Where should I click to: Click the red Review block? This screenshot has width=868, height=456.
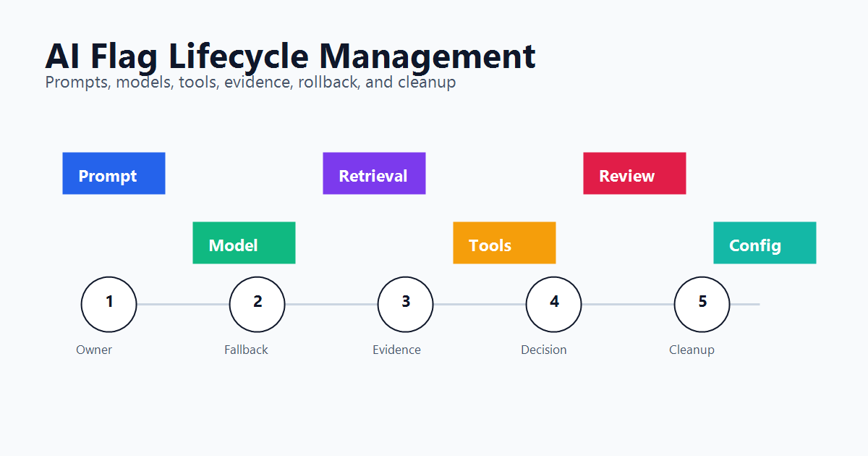click(x=634, y=173)
